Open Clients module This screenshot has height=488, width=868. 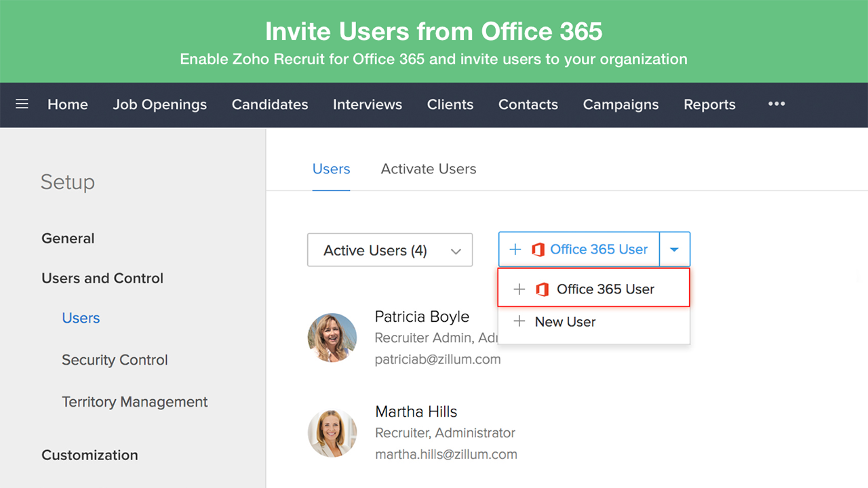450,104
